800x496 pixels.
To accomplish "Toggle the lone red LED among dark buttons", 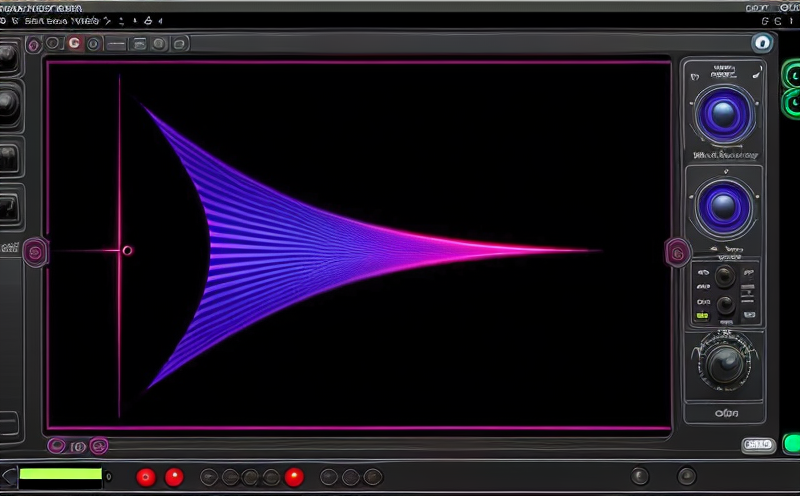I will tap(294, 477).
